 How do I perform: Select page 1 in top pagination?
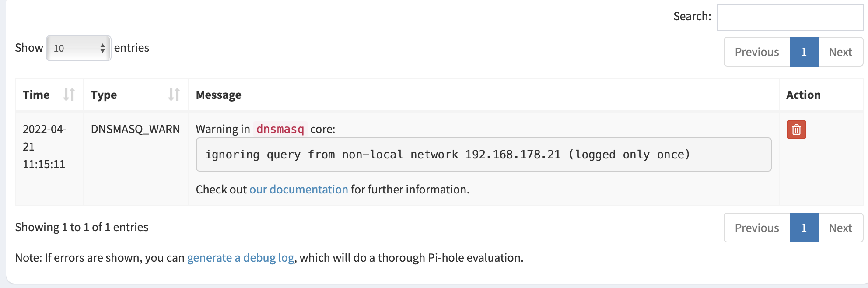pos(803,52)
